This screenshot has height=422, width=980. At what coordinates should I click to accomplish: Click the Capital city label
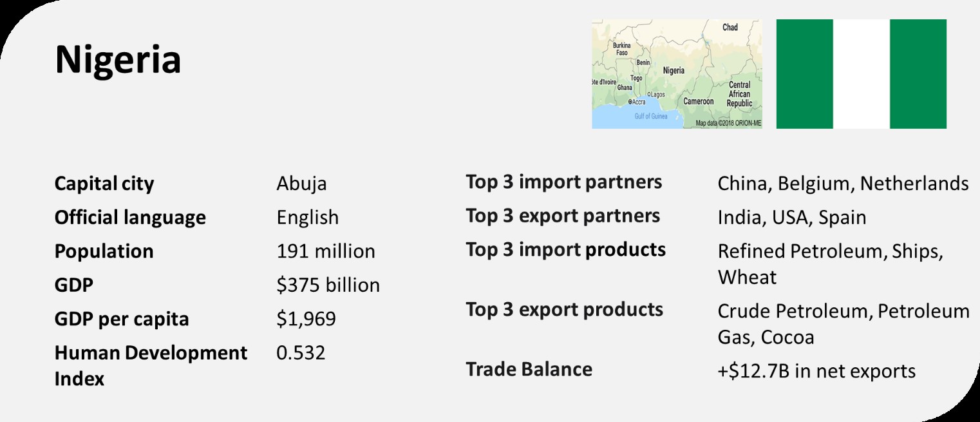pos(104,184)
